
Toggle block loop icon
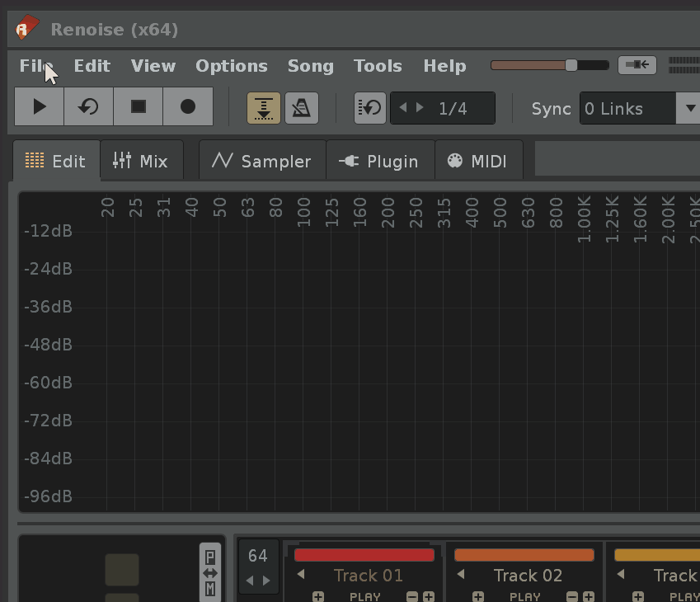point(370,108)
